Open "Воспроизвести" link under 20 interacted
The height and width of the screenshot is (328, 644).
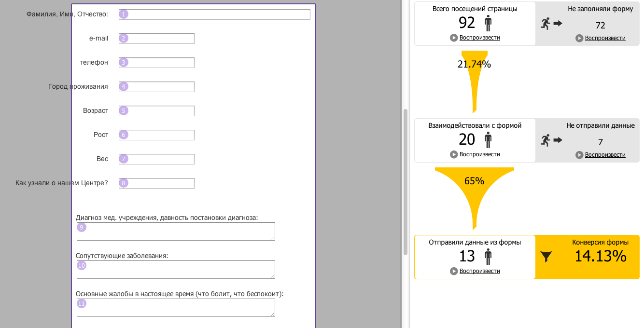(x=479, y=154)
